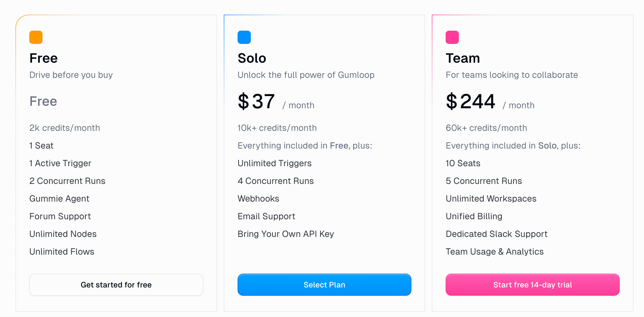Click the pink Team plan icon
644x317 pixels.
pos(452,37)
